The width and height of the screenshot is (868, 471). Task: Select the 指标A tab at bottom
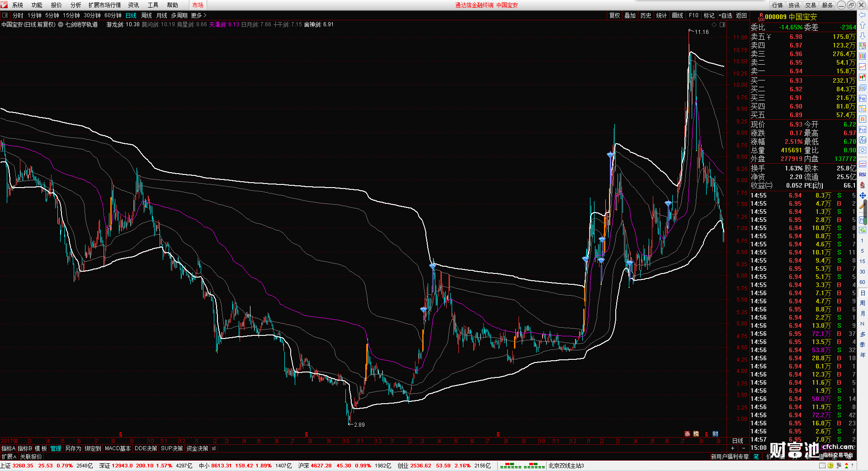click(x=8, y=448)
